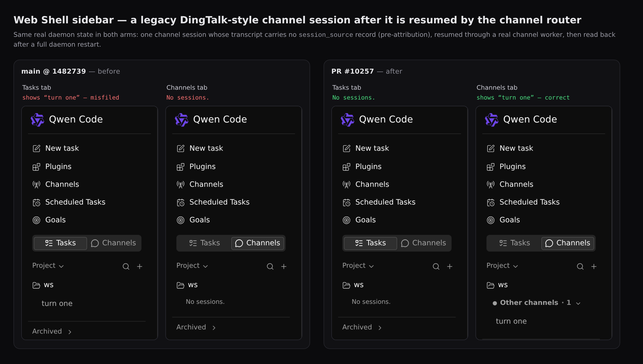The image size is (643, 364).
Task: Open the misfiled 'turn one' session under ws
Action: coord(57,303)
